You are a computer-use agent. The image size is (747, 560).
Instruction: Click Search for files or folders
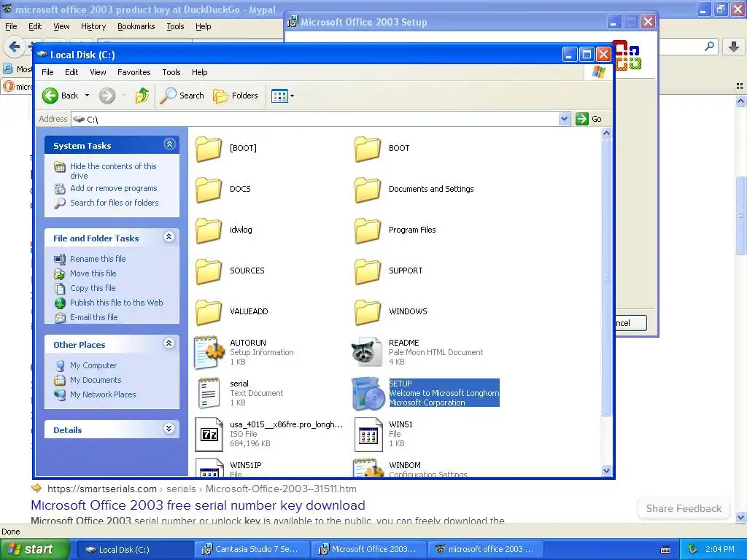click(x=115, y=203)
